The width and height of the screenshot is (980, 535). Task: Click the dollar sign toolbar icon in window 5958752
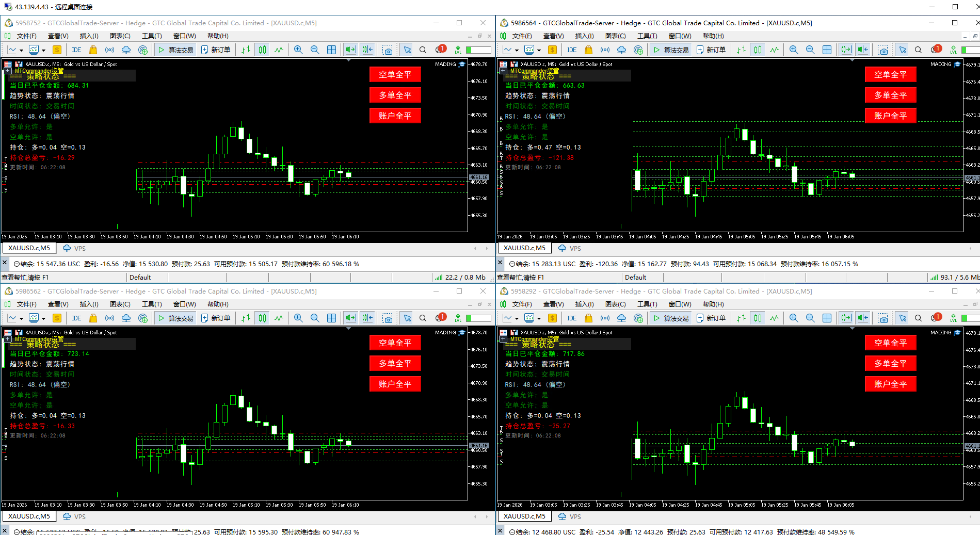57,50
